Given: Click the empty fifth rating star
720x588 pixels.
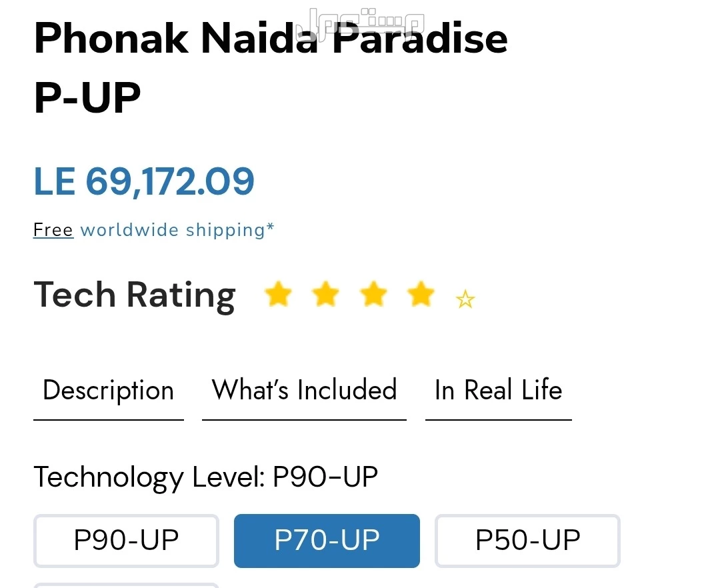Looking at the screenshot, I should click(x=465, y=299).
